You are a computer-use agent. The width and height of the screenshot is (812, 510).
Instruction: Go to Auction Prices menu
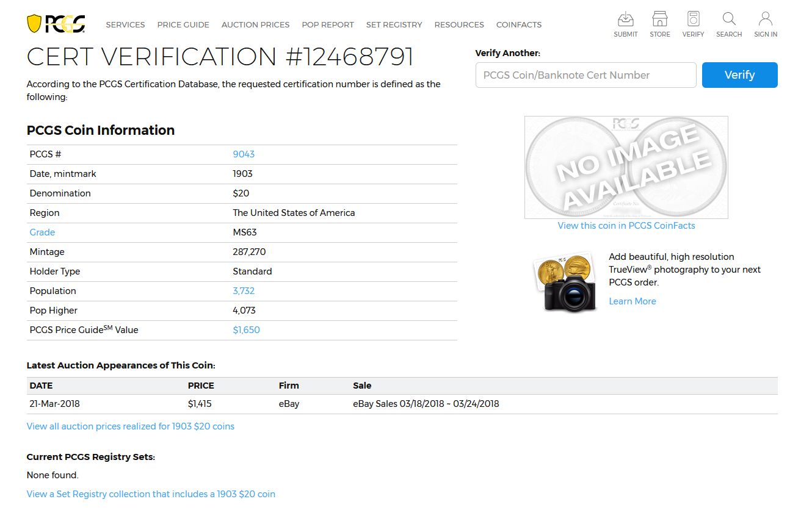[x=255, y=25]
